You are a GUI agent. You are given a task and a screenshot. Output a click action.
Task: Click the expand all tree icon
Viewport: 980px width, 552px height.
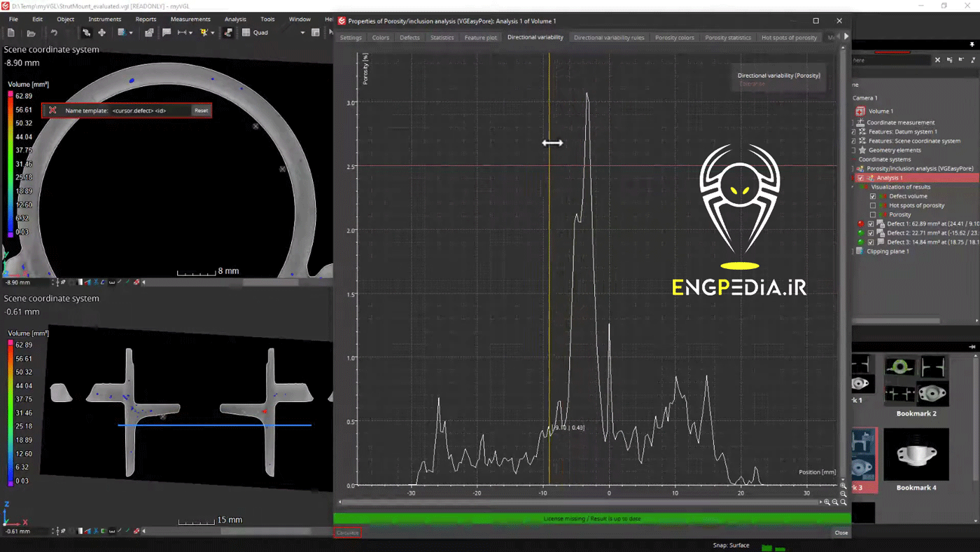click(949, 60)
